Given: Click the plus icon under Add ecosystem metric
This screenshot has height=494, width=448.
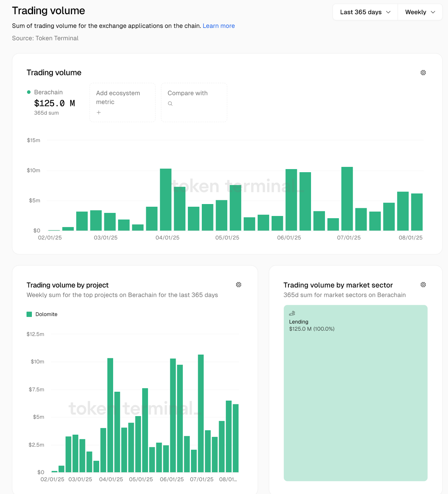Looking at the screenshot, I should click(x=99, y=113).
